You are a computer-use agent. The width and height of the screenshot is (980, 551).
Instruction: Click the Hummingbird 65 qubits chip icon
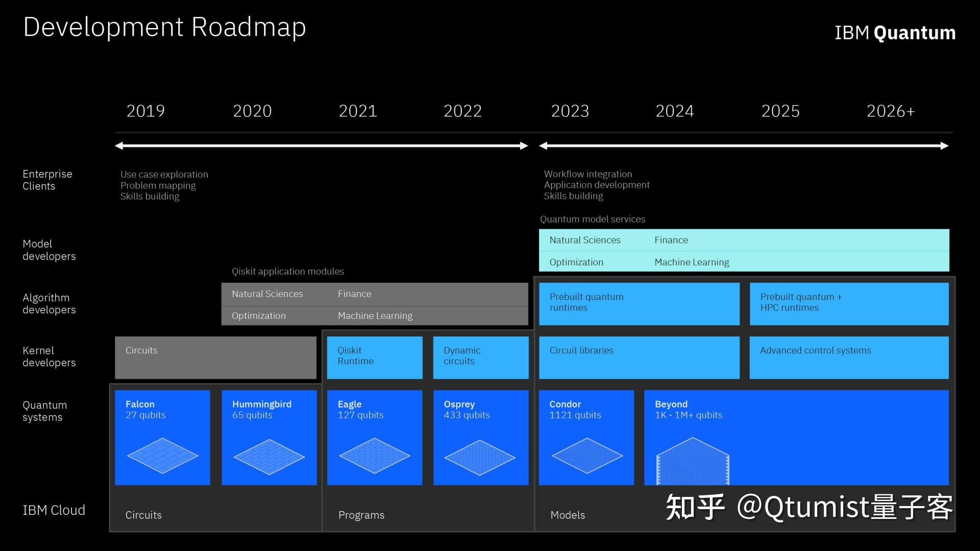[269, 457]
